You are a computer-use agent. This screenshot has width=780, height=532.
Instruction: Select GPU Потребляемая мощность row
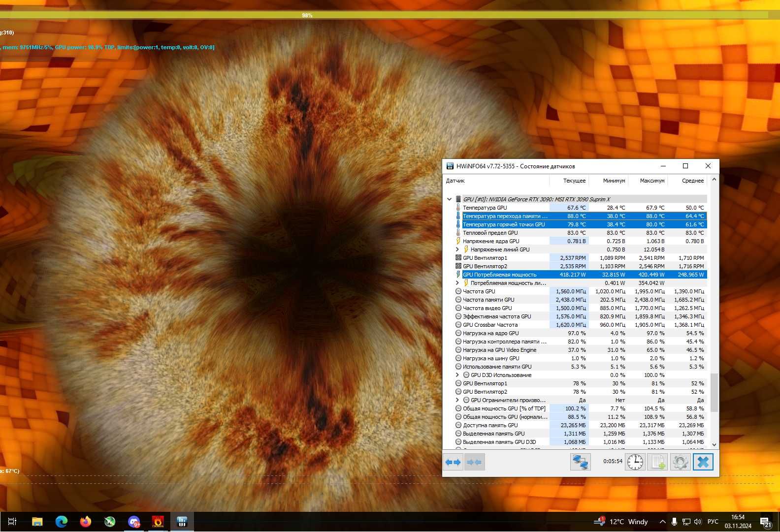tap(581, 275)
